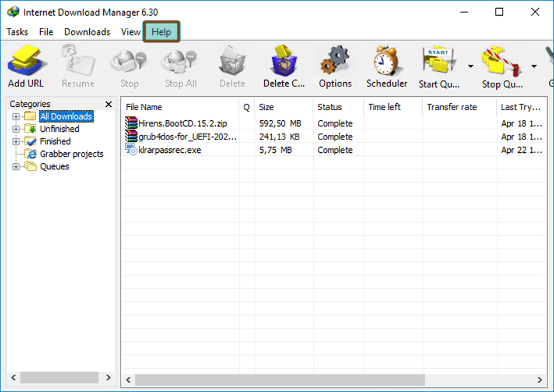Image resolution: width=554 pixels, height=392 pixels.
Task: Click the Stop download icon
Action: tap(128, 64)
